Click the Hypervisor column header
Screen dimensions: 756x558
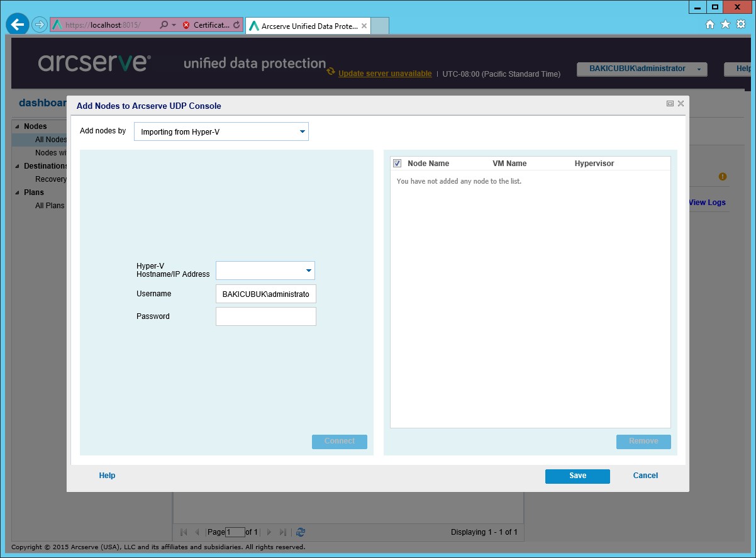click(594, 164)
